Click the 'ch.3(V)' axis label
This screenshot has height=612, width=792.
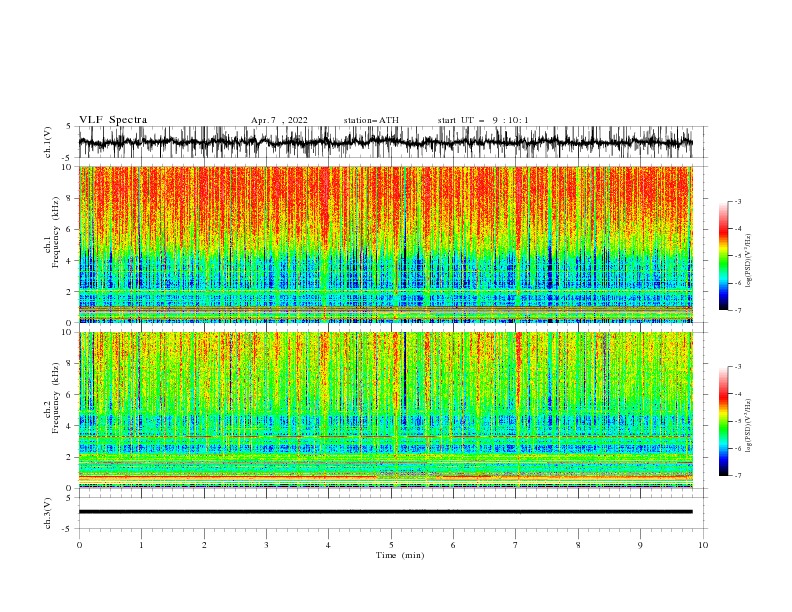48,513
